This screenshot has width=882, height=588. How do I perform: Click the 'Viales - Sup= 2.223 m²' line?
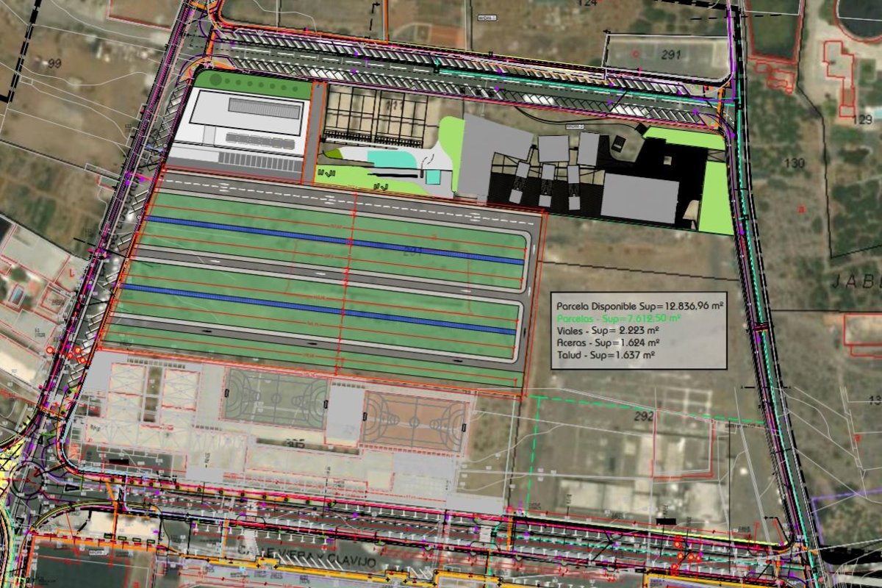coord(607,331)
